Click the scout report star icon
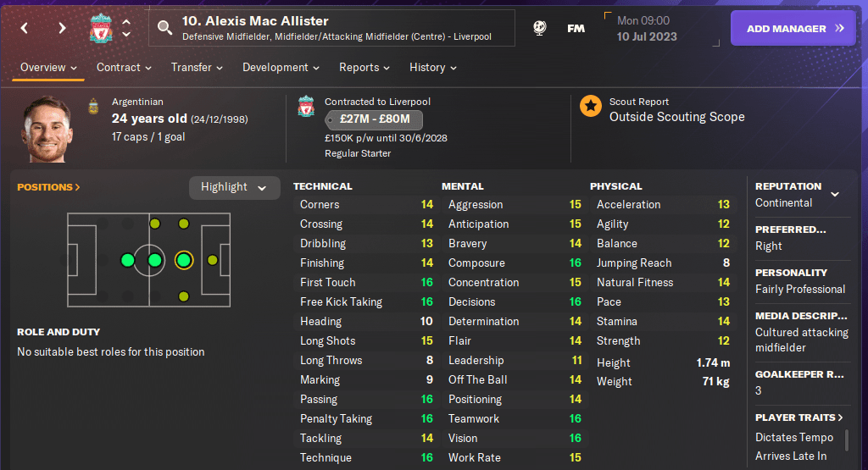 [591, 107]
